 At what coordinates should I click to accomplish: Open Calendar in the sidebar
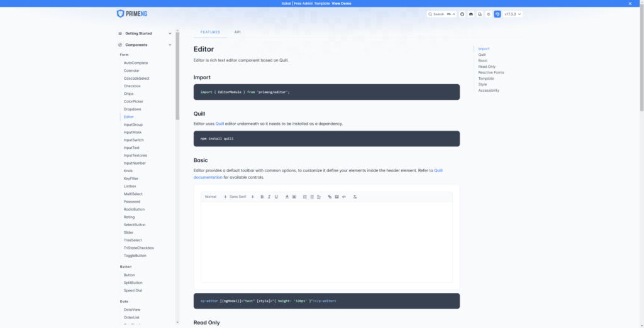131,70
